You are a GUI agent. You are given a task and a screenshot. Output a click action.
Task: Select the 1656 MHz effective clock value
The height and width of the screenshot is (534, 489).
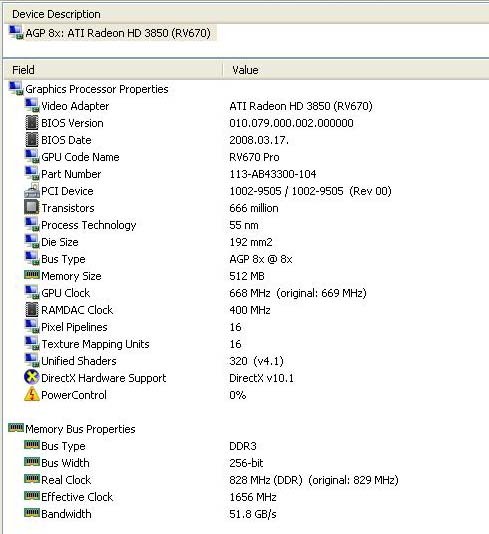(253, 497)
